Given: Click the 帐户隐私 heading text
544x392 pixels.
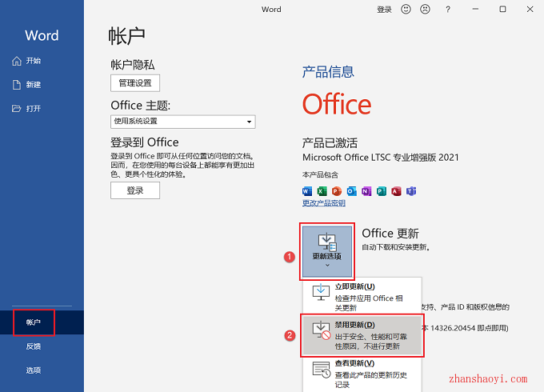Looking at the screenshot, I should [133, 65].
